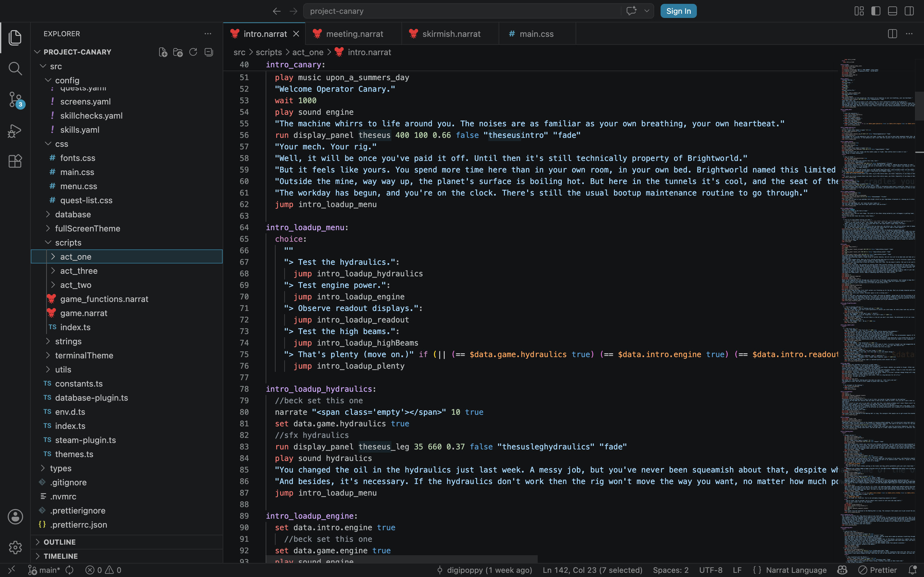The height and width of the screenshot is (577, 924).
Task: Open the Extensions view
Action: point(15,161)
